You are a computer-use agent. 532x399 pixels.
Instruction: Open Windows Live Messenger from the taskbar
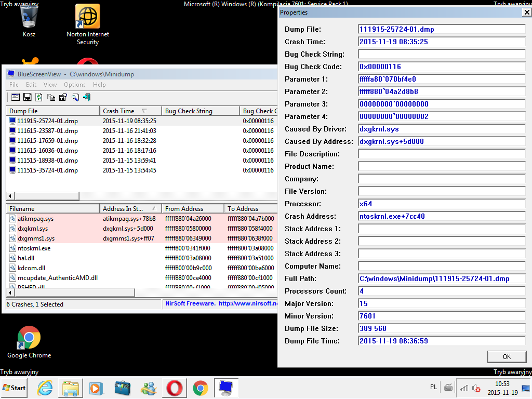click(149, 388)
